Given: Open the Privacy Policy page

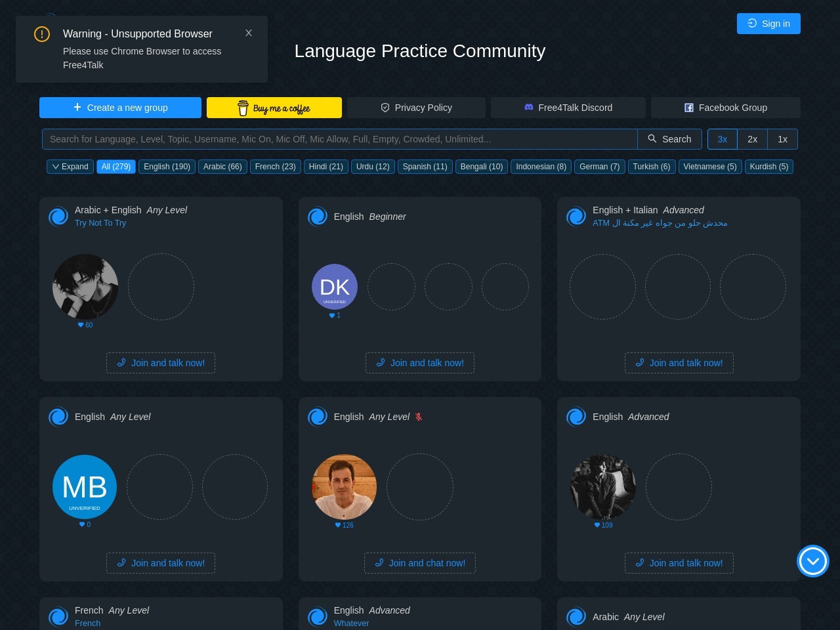Looking at the screenshot, I should (x=417, y=108).
